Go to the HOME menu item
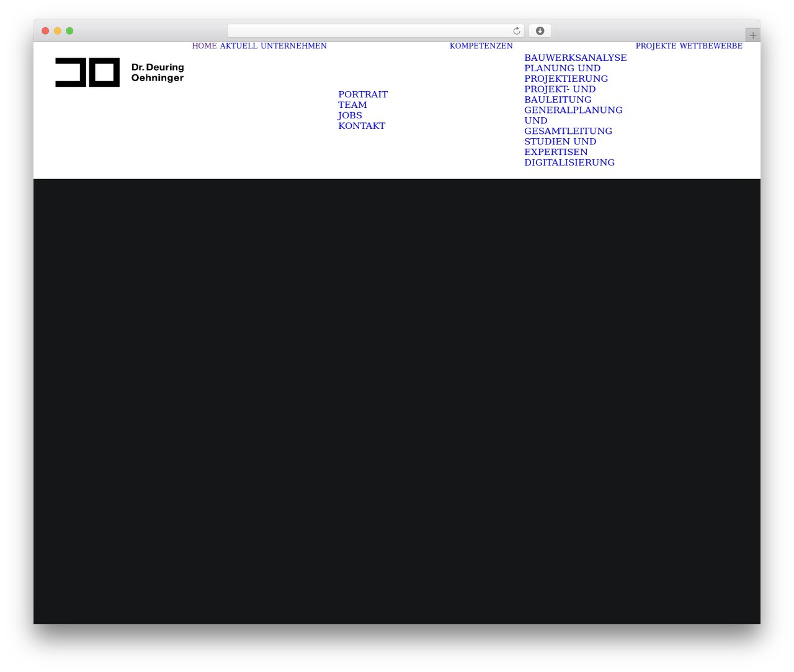 point(205,46)
